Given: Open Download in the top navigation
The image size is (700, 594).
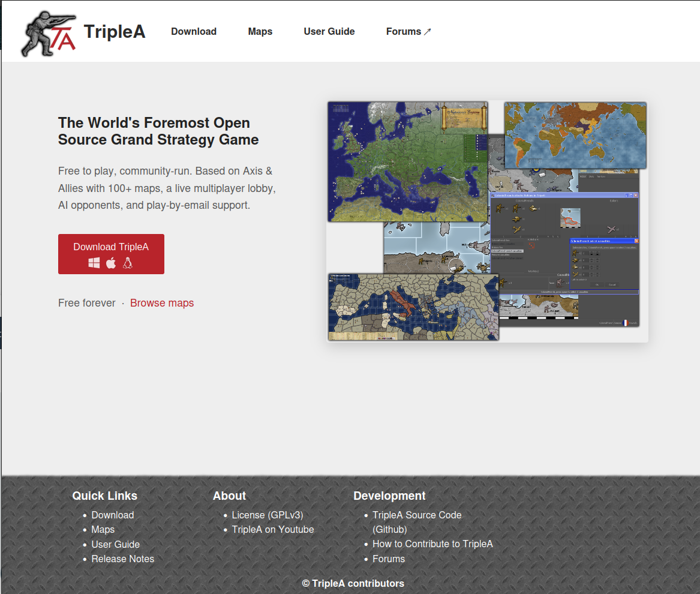Looking at the screenshot, I should coord(194,32).
